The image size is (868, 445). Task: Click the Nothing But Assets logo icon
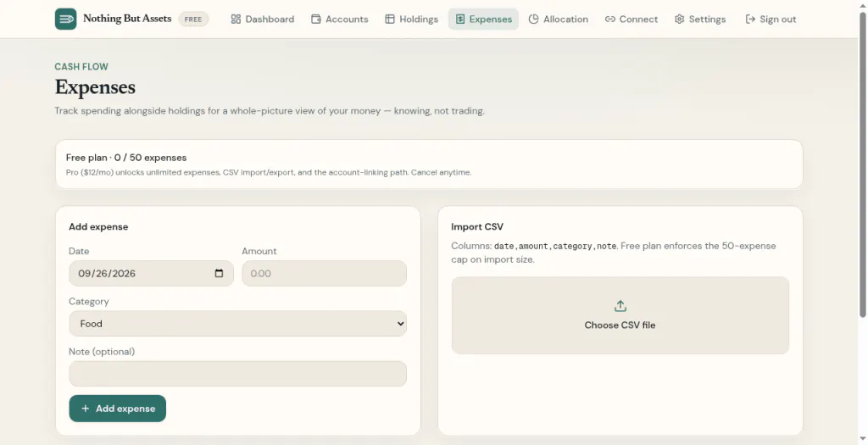click(x=65, y=19)
